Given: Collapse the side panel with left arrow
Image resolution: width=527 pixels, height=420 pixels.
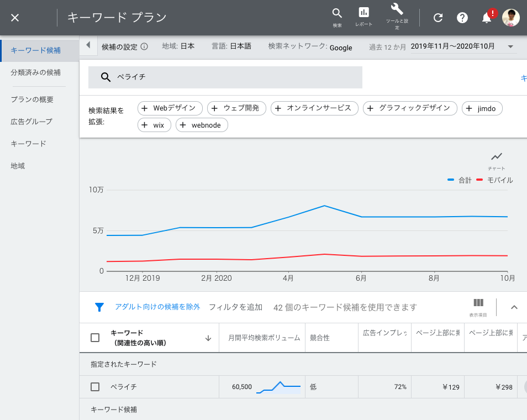Looking at the screenshot, I should [x=88, y=46].
